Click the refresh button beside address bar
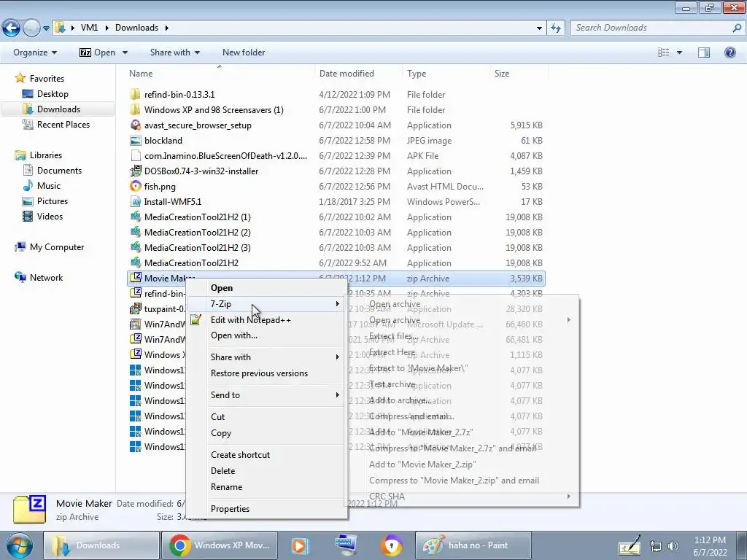Screen dimensions: 747x560 555,28
